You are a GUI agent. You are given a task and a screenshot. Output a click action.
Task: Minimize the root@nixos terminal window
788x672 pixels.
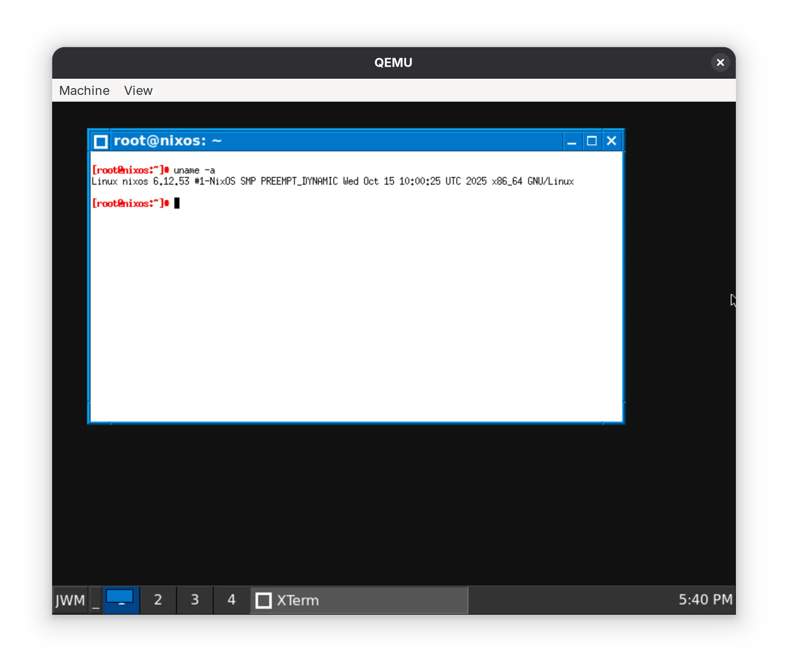coord(572,141)
